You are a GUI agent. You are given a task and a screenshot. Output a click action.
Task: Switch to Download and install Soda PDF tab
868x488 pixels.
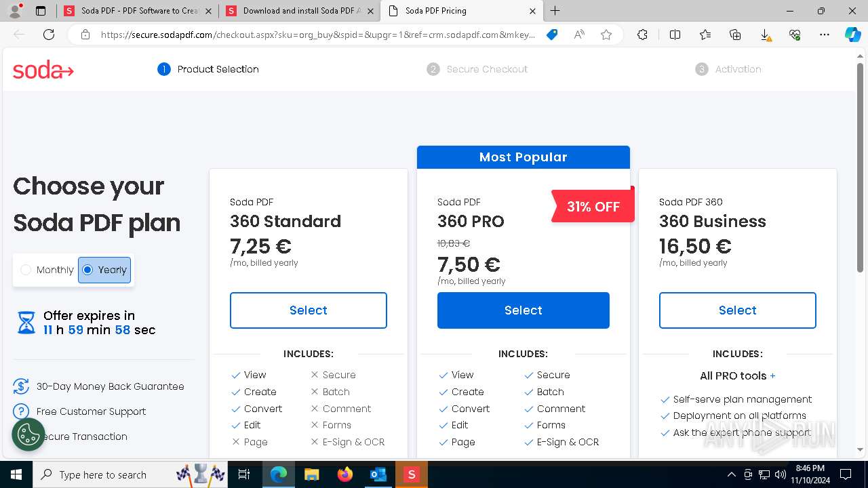pos(299,11)
